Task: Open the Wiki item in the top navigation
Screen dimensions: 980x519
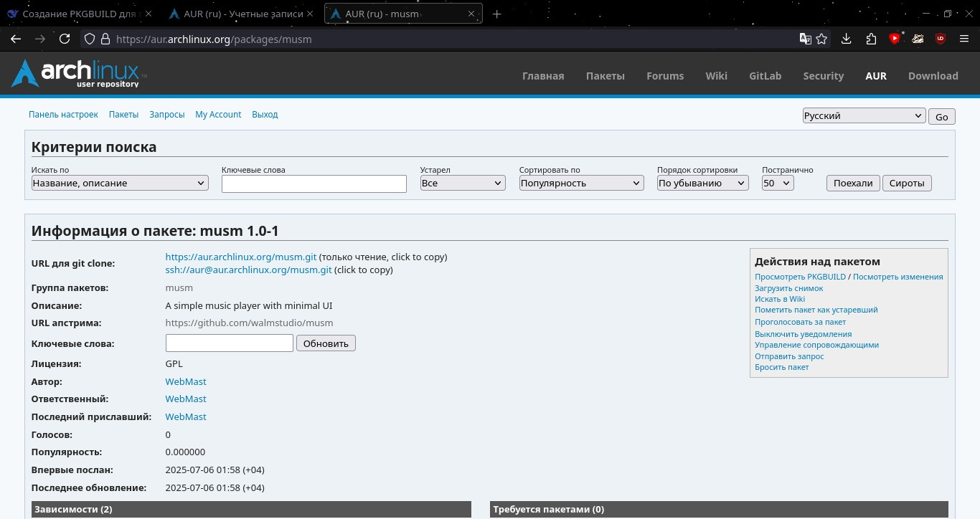Action: pyautogui.click(x=716, y=76)
